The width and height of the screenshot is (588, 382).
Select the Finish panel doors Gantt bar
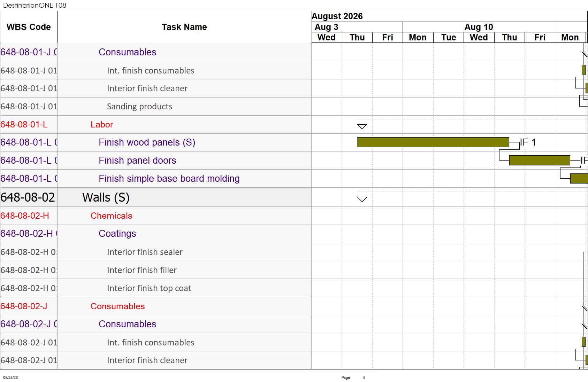(x=540, y=160)
